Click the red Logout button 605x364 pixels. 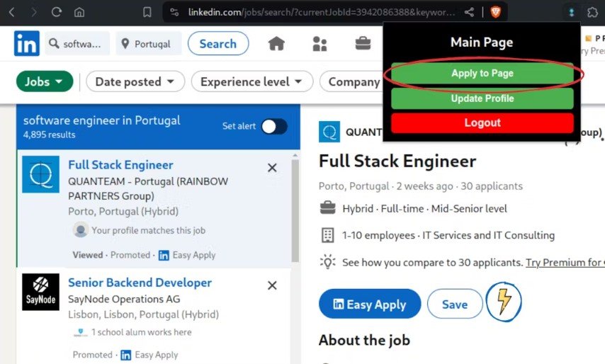482,123
